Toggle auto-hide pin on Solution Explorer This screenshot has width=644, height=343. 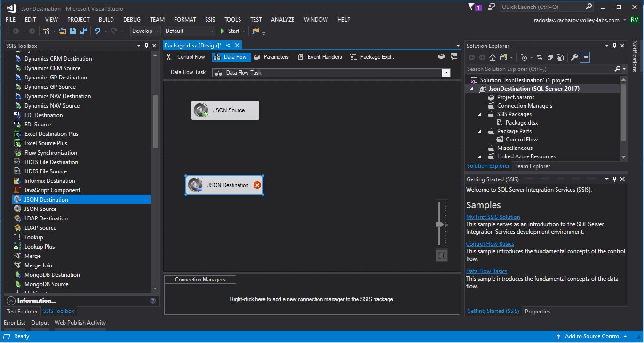[614, 46]
